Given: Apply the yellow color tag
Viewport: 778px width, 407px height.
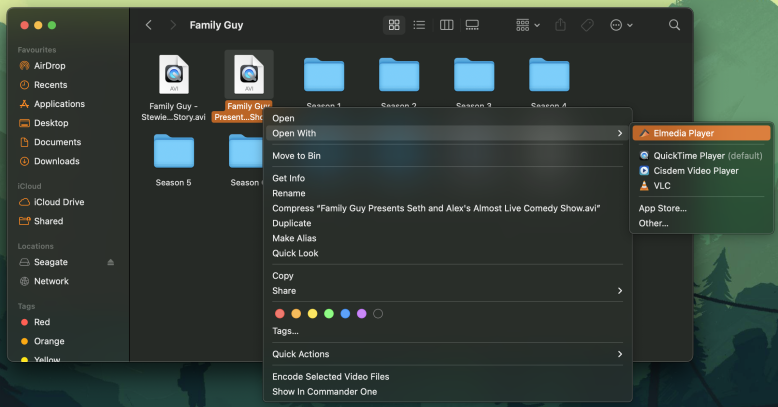Looking at the screenshot, I should [313, 314].
